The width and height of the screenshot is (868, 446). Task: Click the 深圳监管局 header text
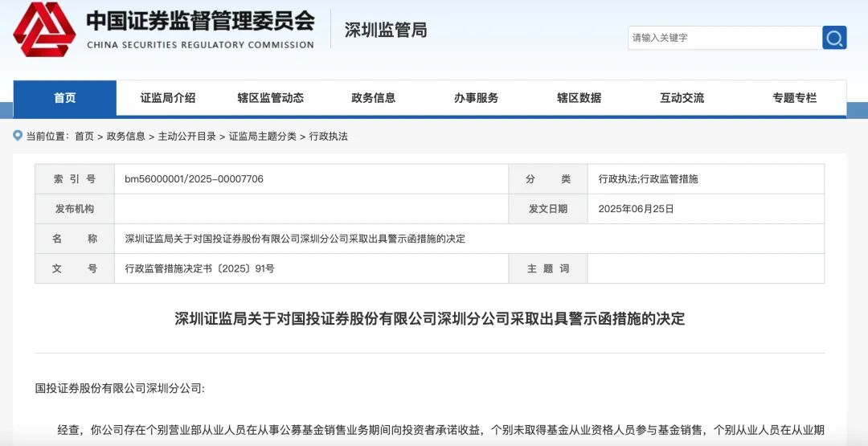tap(386, 30)
